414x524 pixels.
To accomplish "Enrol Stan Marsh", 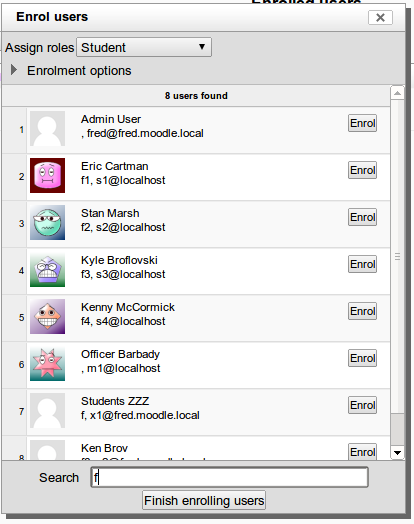I will pos(363,217).
